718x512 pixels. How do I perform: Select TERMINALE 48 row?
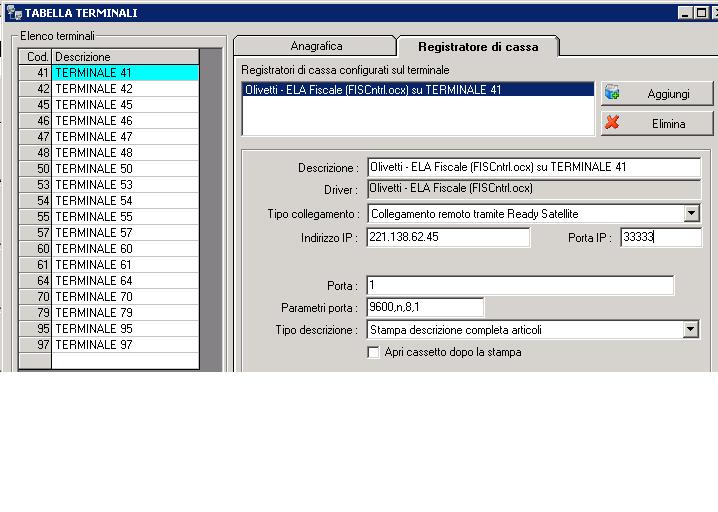point(109,153)
